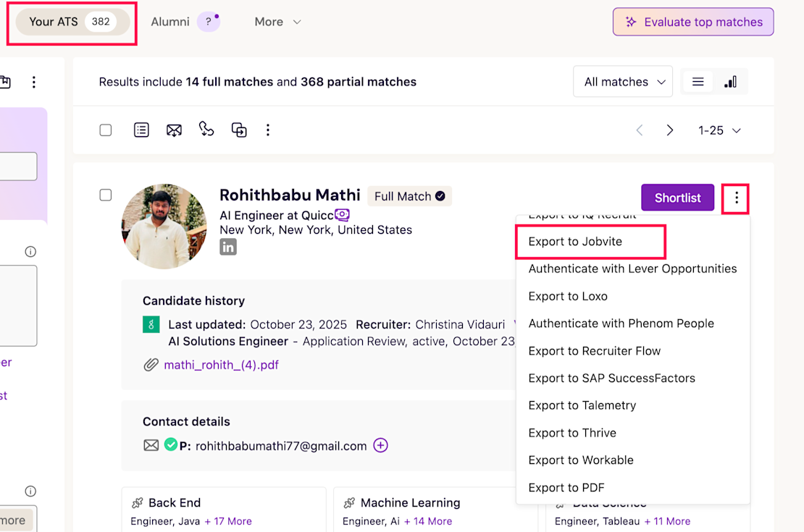804x532 pixels.
Task: Open the bulk actions three-dot menu
Action: 268,130
